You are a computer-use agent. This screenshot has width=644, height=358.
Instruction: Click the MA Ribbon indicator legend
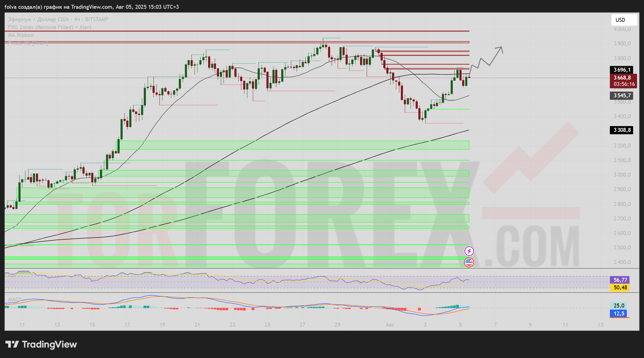tap(21, 35)
